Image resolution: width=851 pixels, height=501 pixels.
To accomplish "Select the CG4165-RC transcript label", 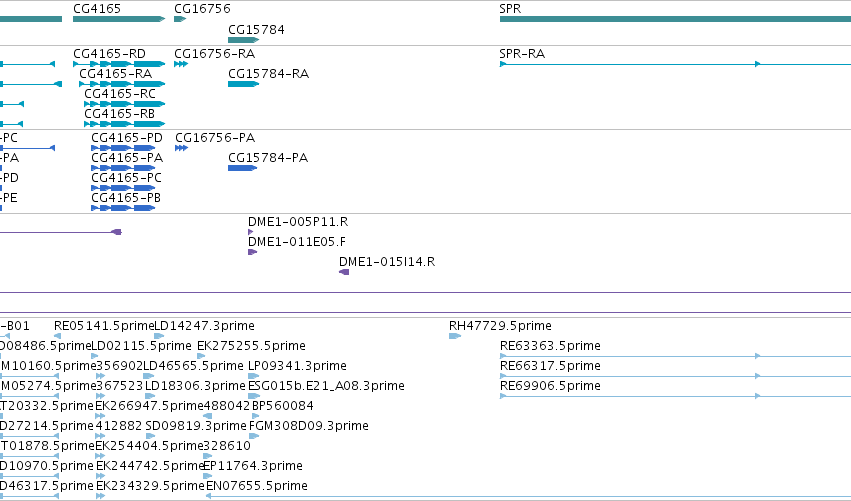I will tap(120, 93).
